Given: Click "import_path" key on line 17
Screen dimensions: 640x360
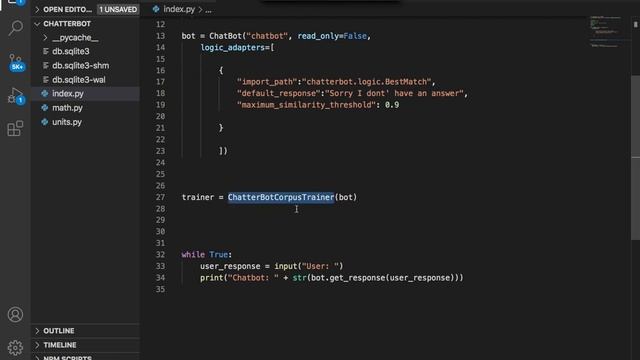Looking at the screenshot, I should 267,82.
